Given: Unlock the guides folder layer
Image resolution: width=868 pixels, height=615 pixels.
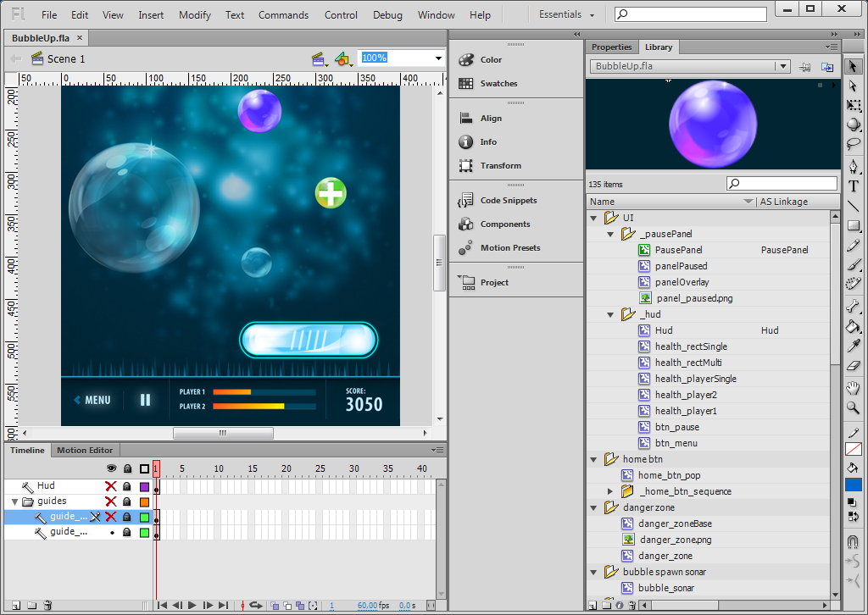Looking at the screenshot, I should click(127, 501).
